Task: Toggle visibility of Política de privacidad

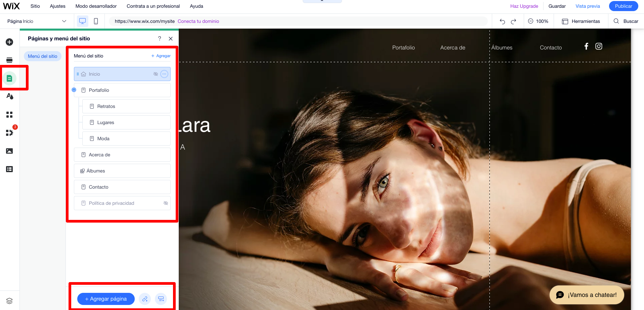Action: coord(166,203)
